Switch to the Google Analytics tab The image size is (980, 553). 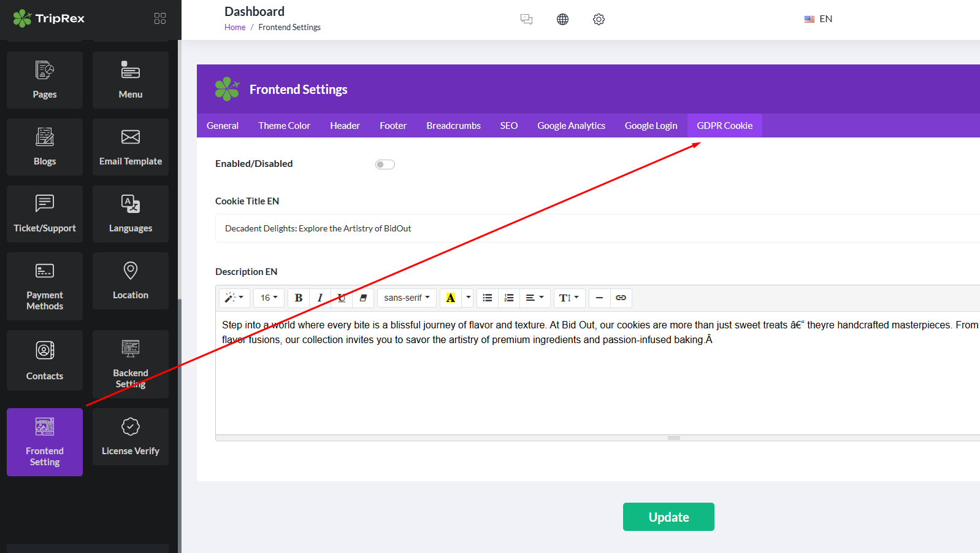(x=571, y=125)
